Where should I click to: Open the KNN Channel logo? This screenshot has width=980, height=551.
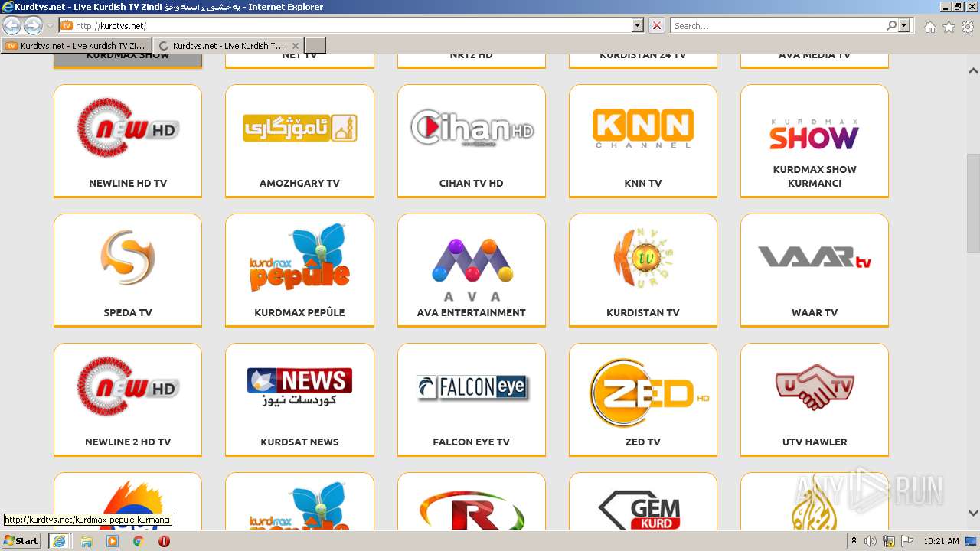643,128
